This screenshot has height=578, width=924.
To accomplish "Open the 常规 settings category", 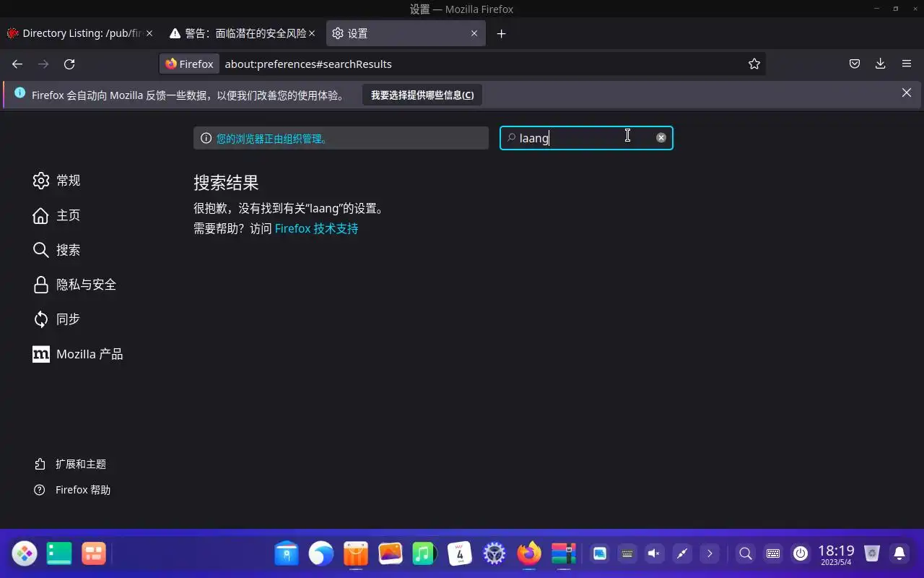I will pyautogui.click(x=56, y=181).
